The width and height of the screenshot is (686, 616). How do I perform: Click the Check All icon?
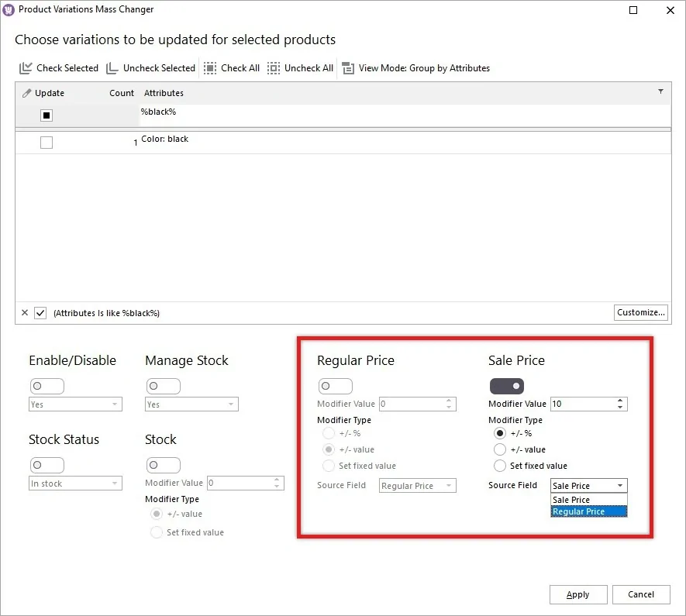click(209, 68)
